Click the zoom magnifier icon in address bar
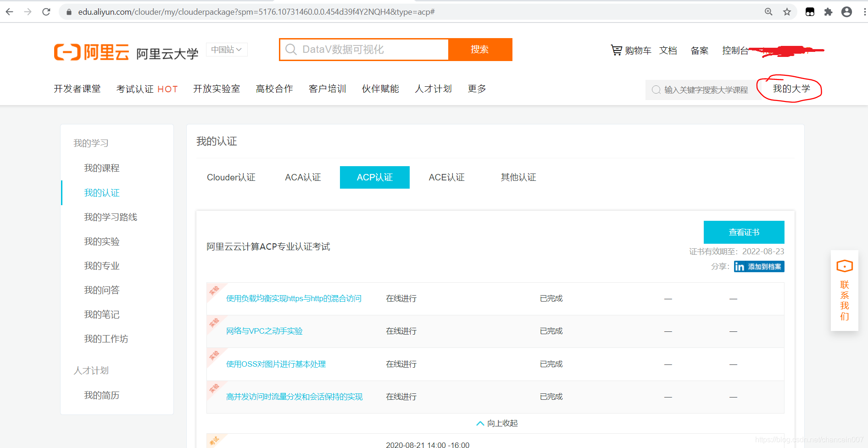This screenshot has height=448, width=868. (768, 12)
